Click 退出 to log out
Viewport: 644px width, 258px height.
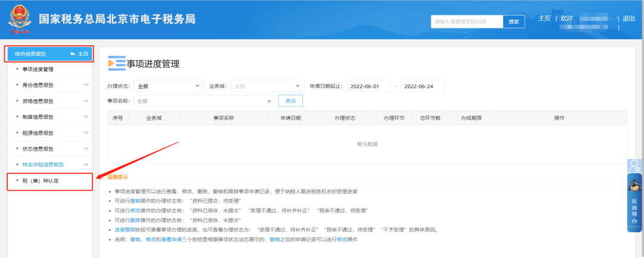pos(628,18)
